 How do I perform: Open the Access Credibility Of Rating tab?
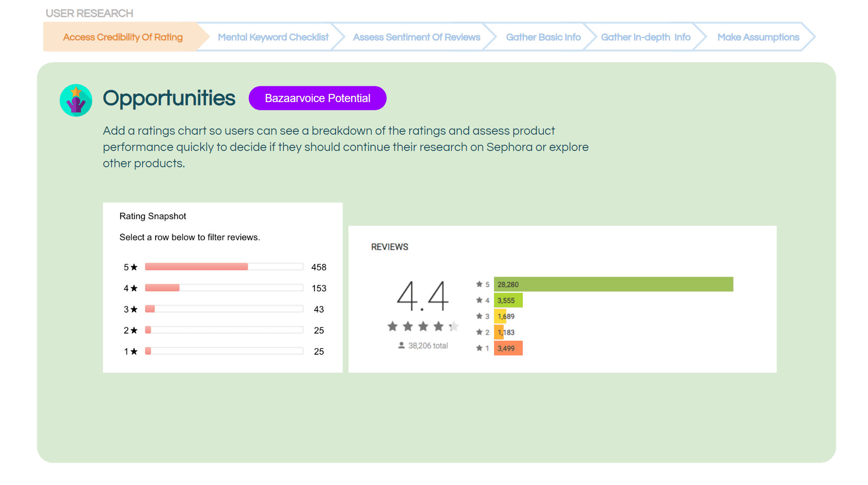coord(123,37)
